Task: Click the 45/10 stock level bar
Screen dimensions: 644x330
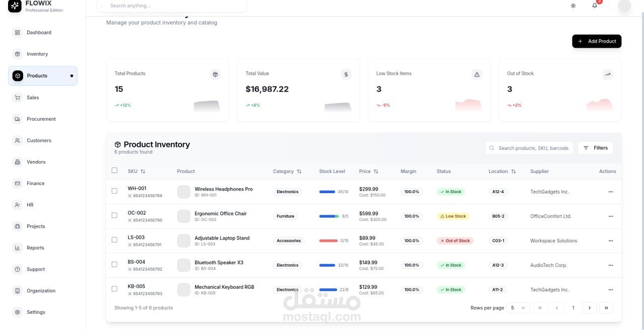Action: (327, 192)
